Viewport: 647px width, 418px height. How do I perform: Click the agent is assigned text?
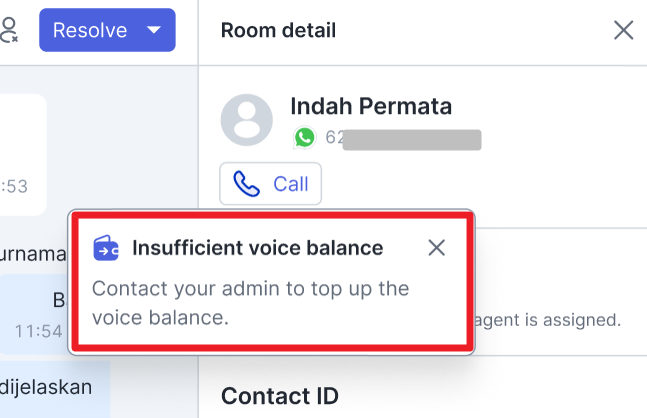(547, 320)
